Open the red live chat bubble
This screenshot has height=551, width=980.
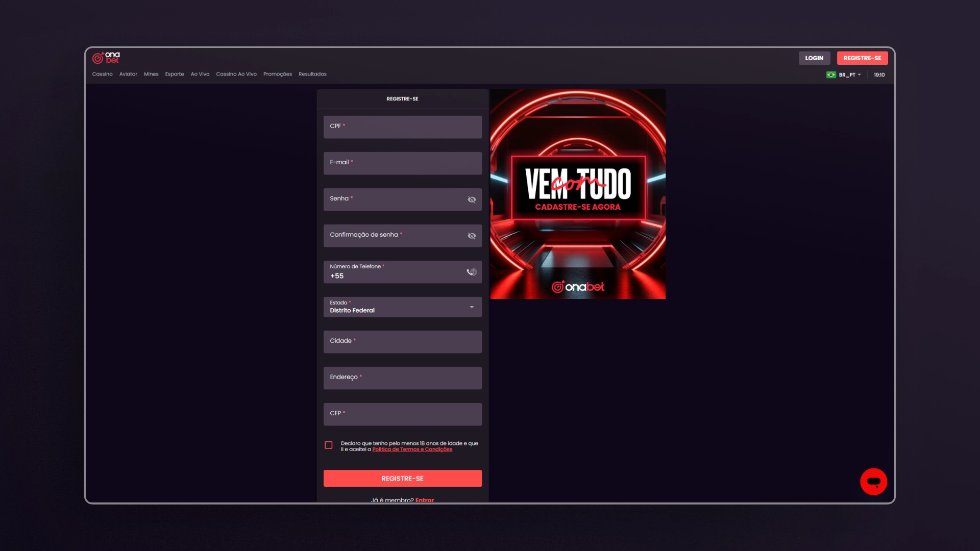point(873,482)
